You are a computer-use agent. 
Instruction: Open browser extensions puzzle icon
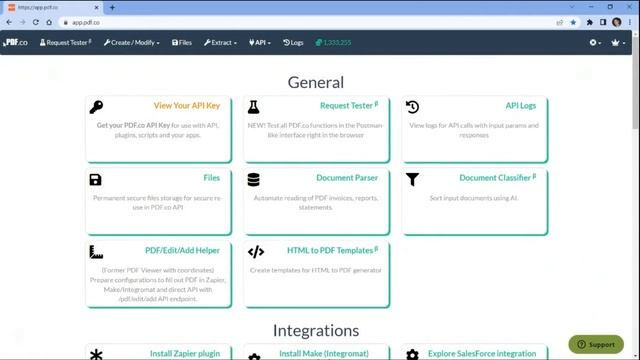click(x=589, y=22)
